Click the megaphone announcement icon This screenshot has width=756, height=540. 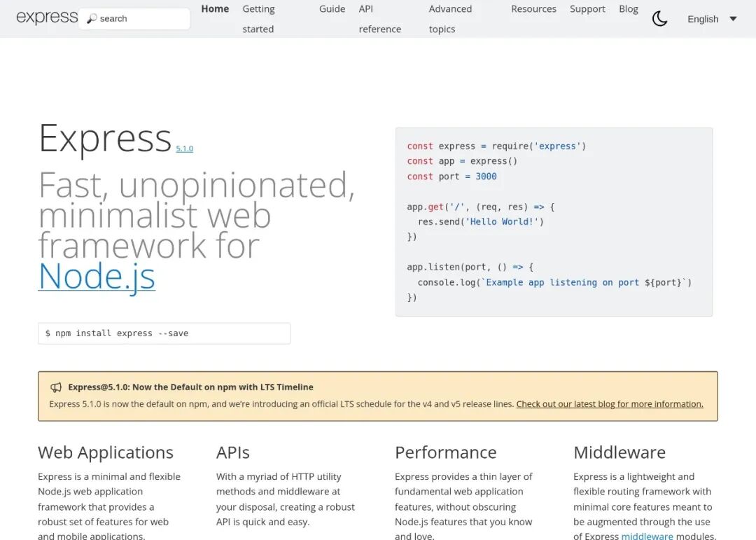56,387
